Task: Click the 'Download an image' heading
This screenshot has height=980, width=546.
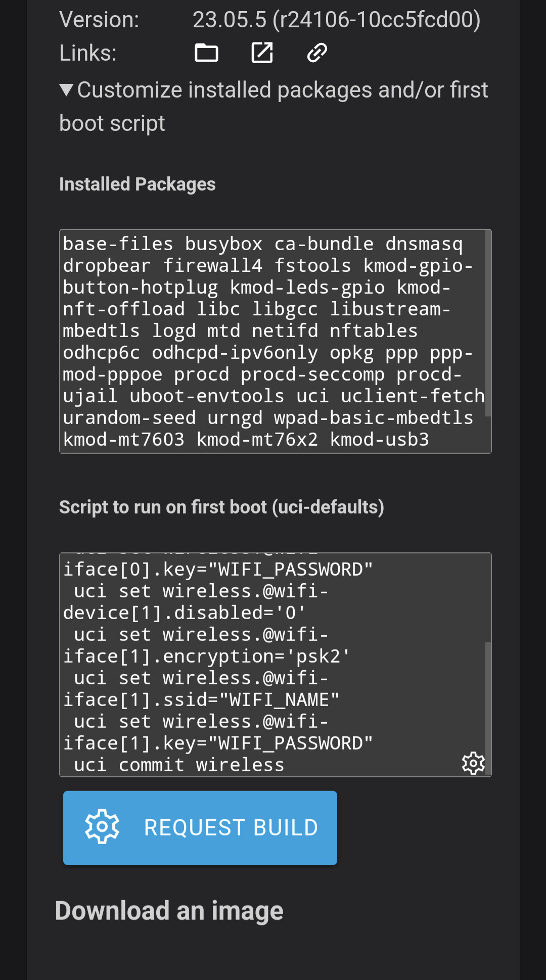Action: point(169,911)
